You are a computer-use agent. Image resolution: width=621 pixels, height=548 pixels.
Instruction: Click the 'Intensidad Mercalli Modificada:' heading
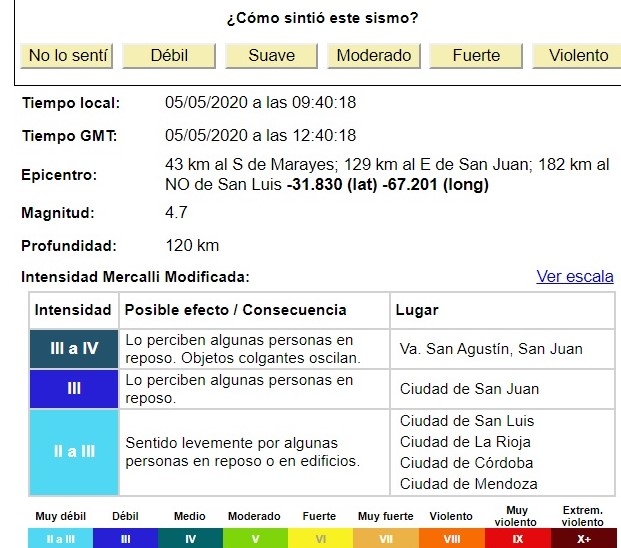pos(135,277)
